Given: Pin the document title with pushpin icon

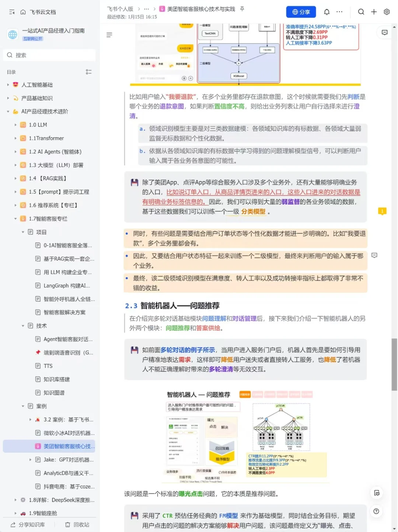Looking at the screenshot, I should 242,9.
